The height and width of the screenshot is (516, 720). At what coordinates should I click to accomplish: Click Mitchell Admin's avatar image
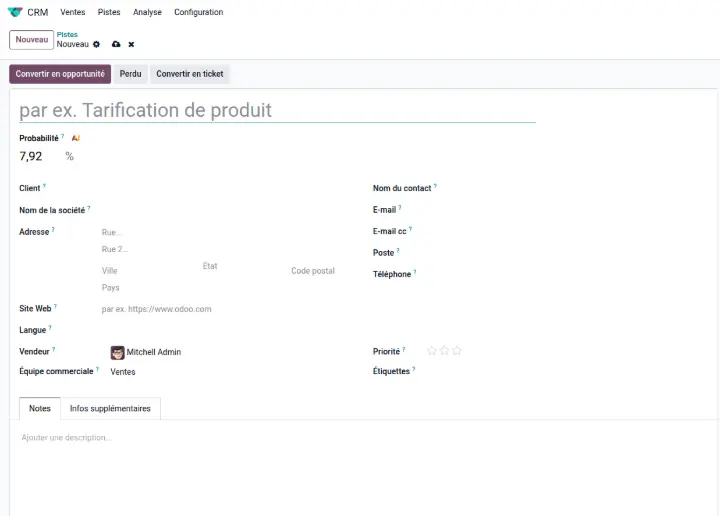point(117,352)
